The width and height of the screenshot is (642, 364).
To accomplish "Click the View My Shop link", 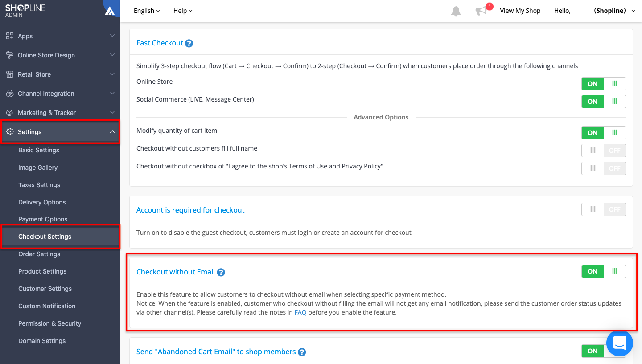I will 520,11.
